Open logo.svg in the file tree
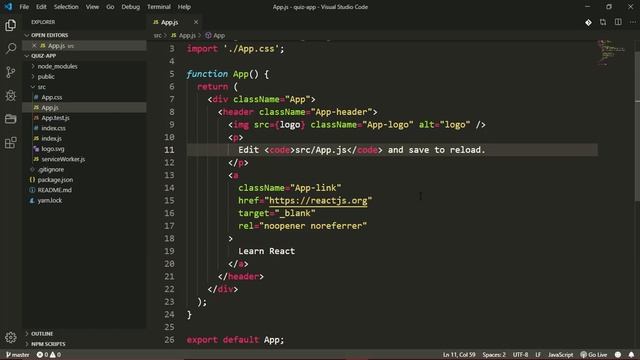Screen dimensions: 640x360 [53, 149]
